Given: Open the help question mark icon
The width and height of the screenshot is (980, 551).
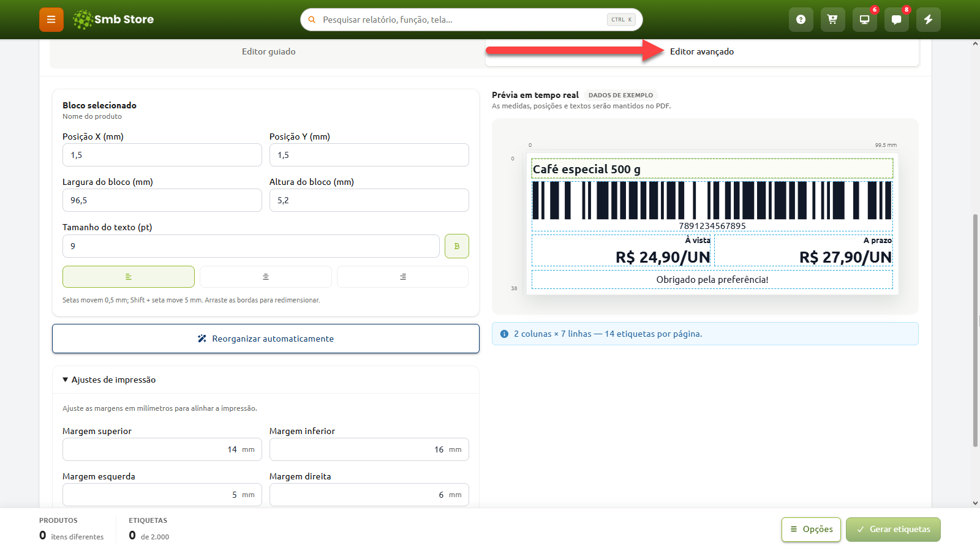Looking at the screenshot, I should click(x=801, y=20).
